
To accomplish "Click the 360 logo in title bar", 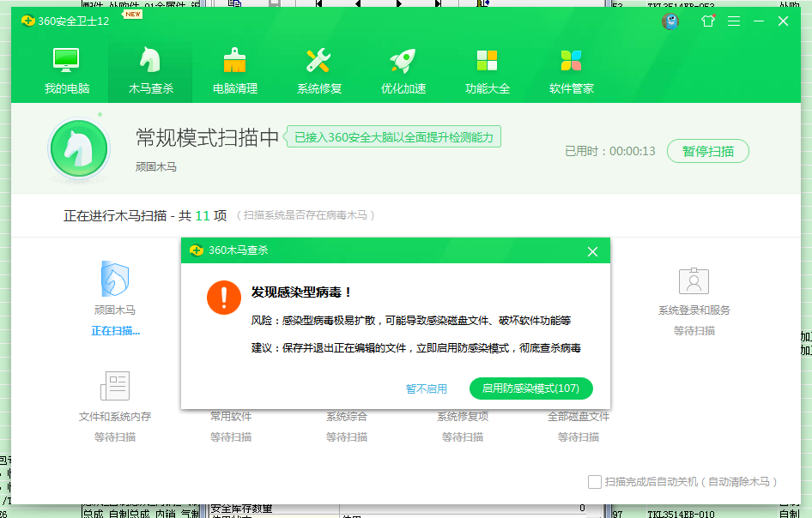I will pyautogui.click(x=28, y=21).
